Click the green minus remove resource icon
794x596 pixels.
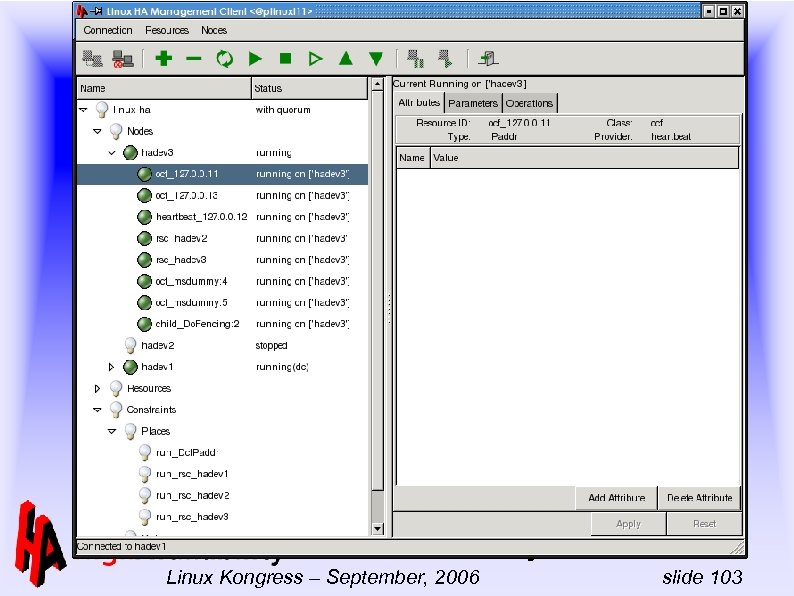tap(194, 59)
